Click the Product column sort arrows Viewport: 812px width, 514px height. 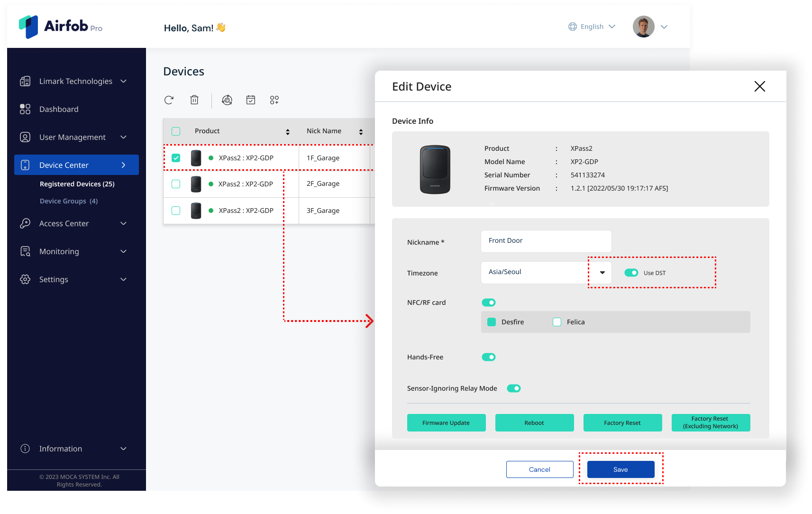(288, 132)
